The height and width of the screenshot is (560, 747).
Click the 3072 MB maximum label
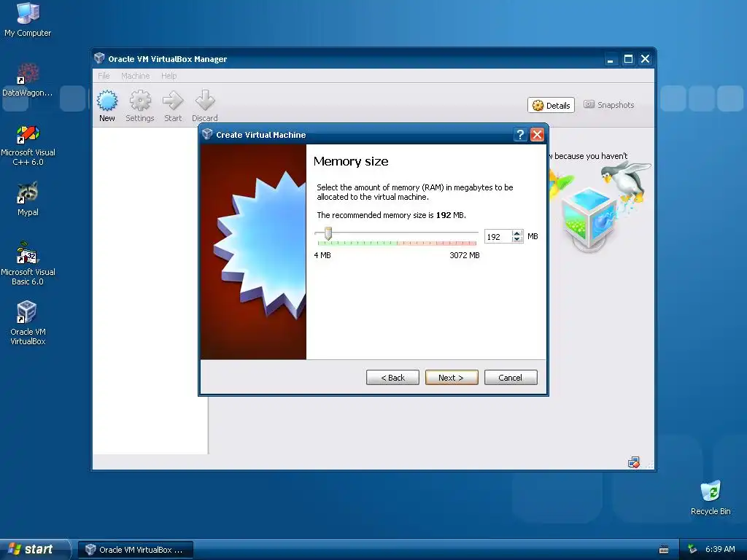pos(465,255)
